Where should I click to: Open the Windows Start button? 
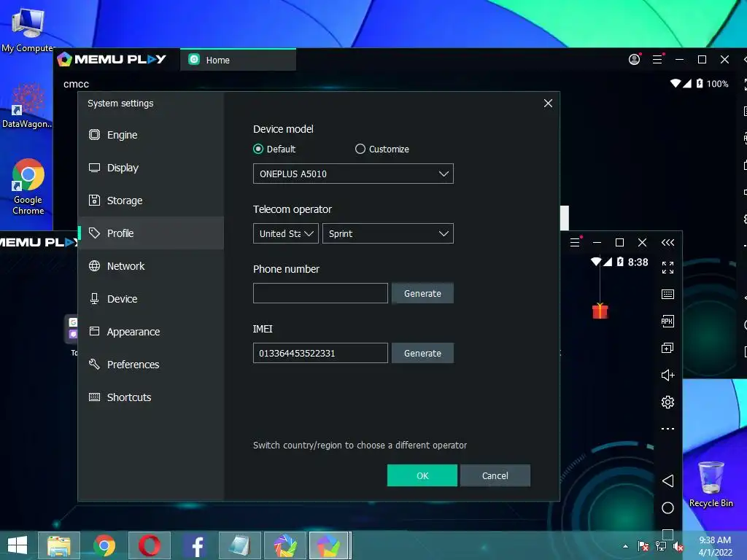18,545
